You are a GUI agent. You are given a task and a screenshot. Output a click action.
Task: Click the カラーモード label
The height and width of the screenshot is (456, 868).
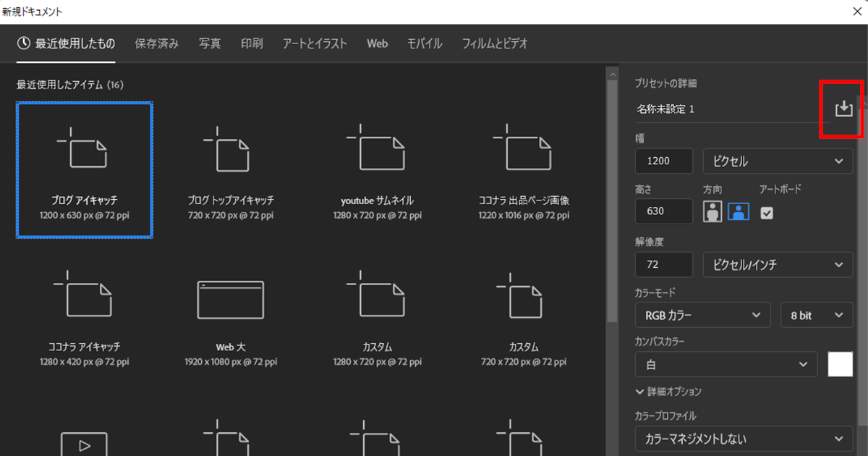(655, 292)
